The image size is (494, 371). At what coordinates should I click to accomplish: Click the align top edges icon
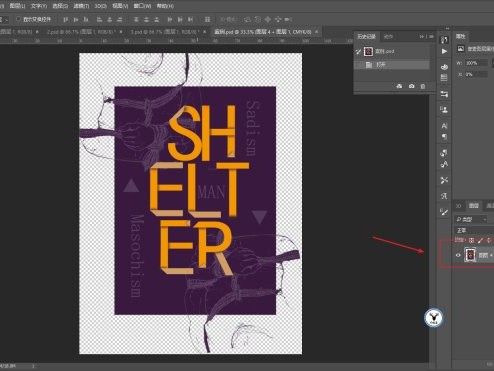(66, 20)
